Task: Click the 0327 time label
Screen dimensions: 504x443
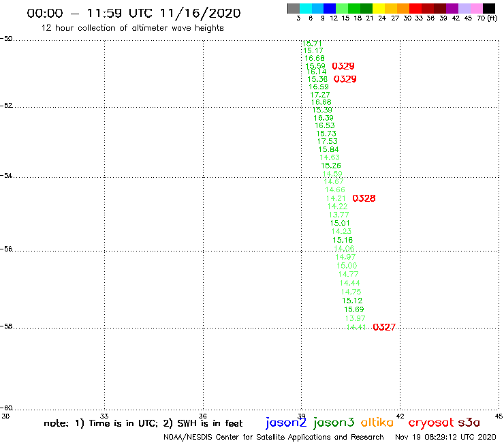Action: pos(384,327)
